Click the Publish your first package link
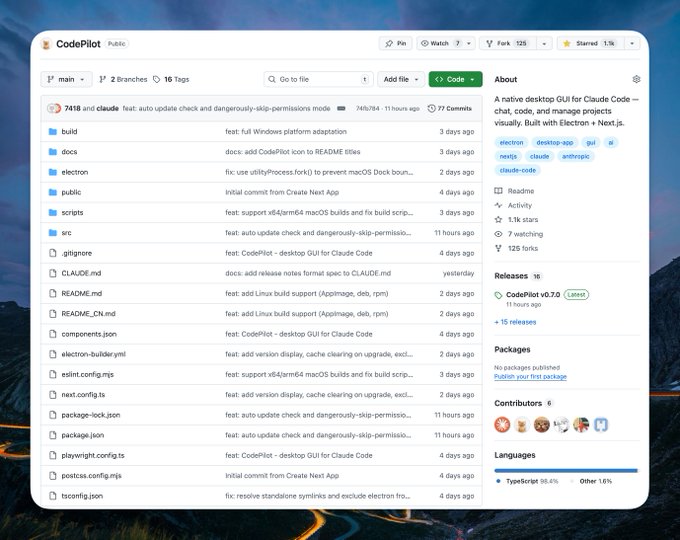The height and width of the screenshot is (540, 680). [530, 377]
